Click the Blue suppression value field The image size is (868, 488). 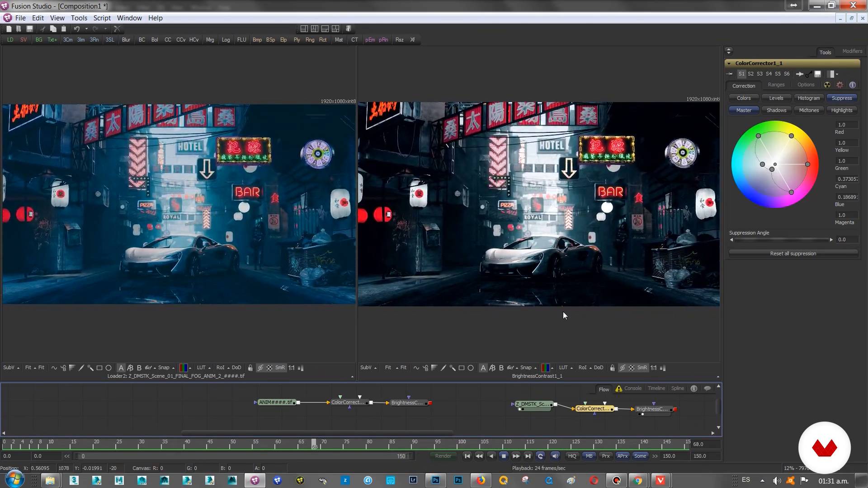846,197
